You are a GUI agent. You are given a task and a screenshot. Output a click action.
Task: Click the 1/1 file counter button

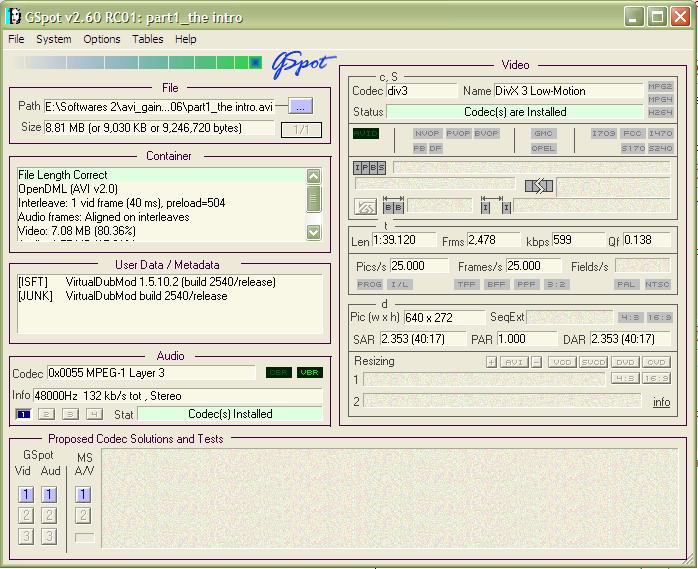(301, 130)
